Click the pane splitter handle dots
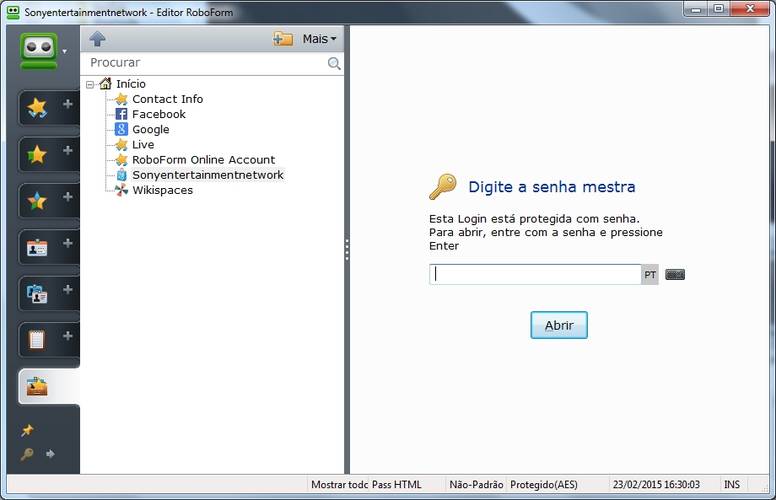Image resolution: width=776 pixels, height=500 pixels. [347, 250]
